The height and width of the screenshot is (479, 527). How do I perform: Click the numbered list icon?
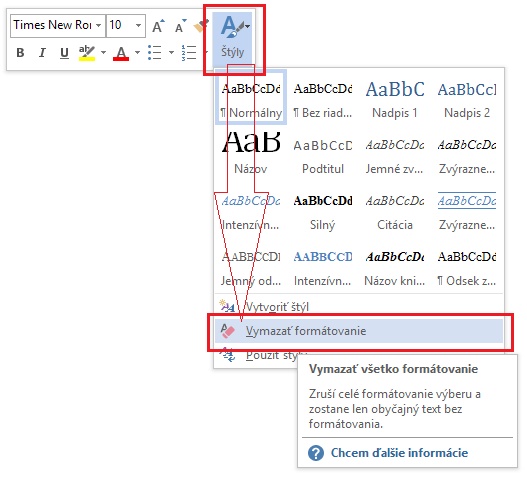(189, 53)
